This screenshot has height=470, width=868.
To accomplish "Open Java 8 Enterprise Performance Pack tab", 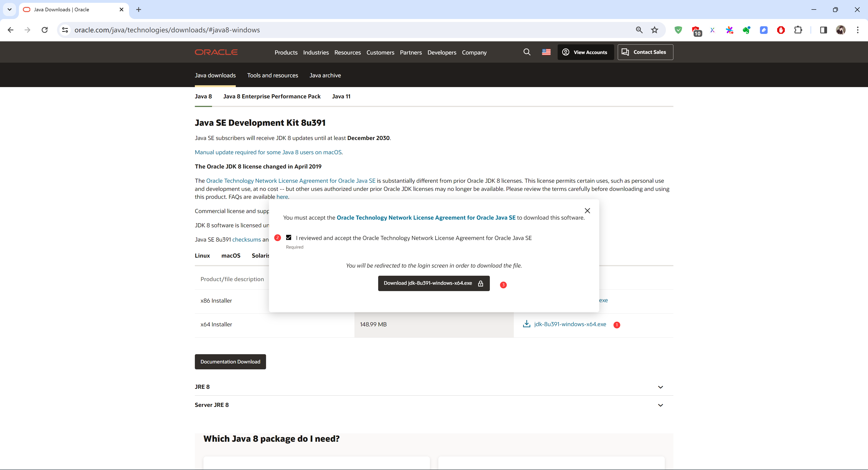I will 271,96.
